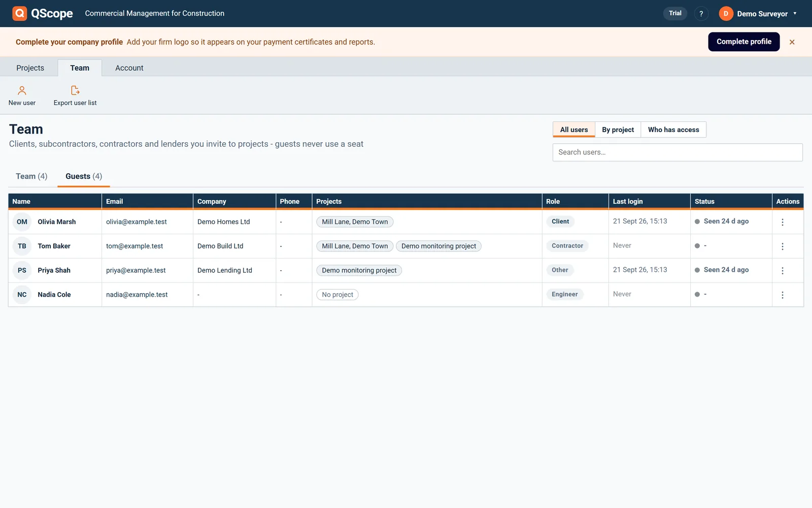Click the TB avatar for Tom Baker

(22, 246)
